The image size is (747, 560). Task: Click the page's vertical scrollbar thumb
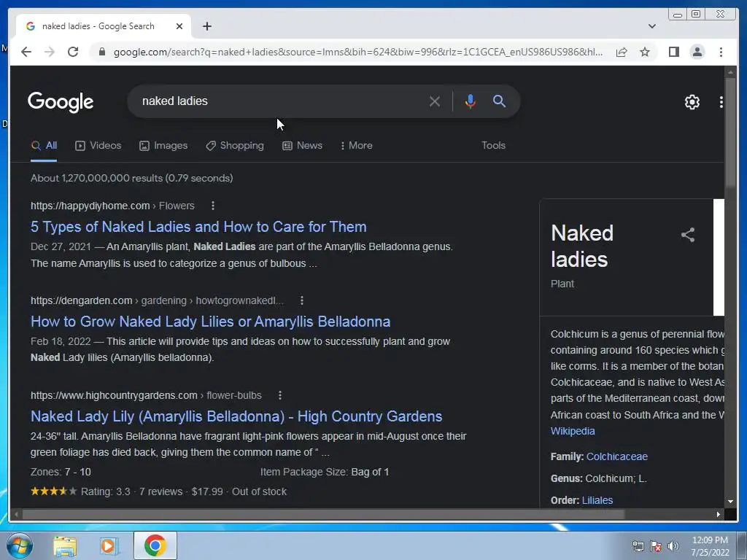[x=730, y=133]
